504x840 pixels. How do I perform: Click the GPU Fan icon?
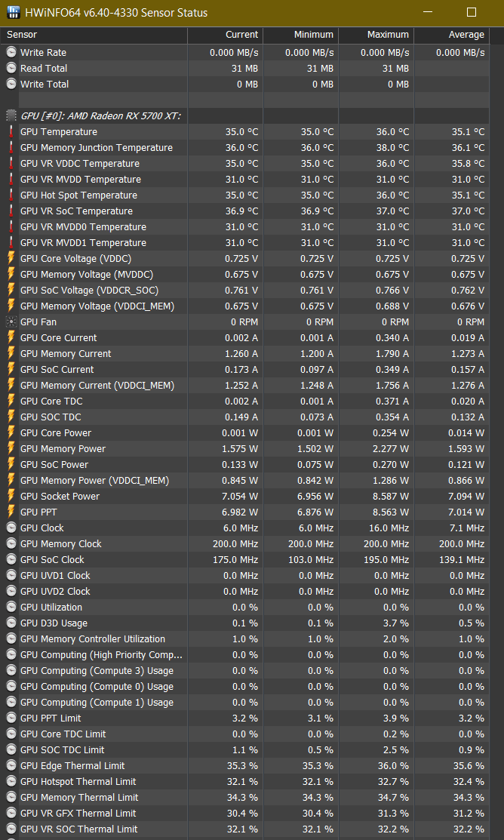click(11, 322)
